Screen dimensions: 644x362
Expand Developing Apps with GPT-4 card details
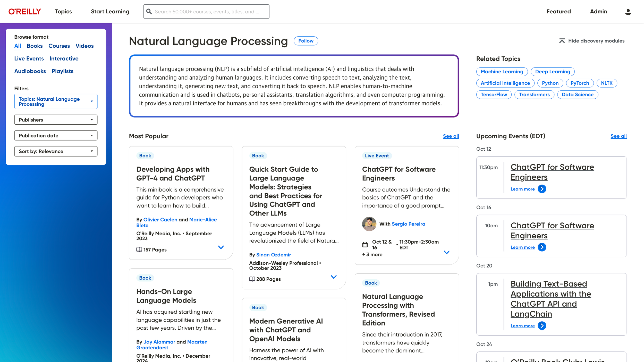221,247
